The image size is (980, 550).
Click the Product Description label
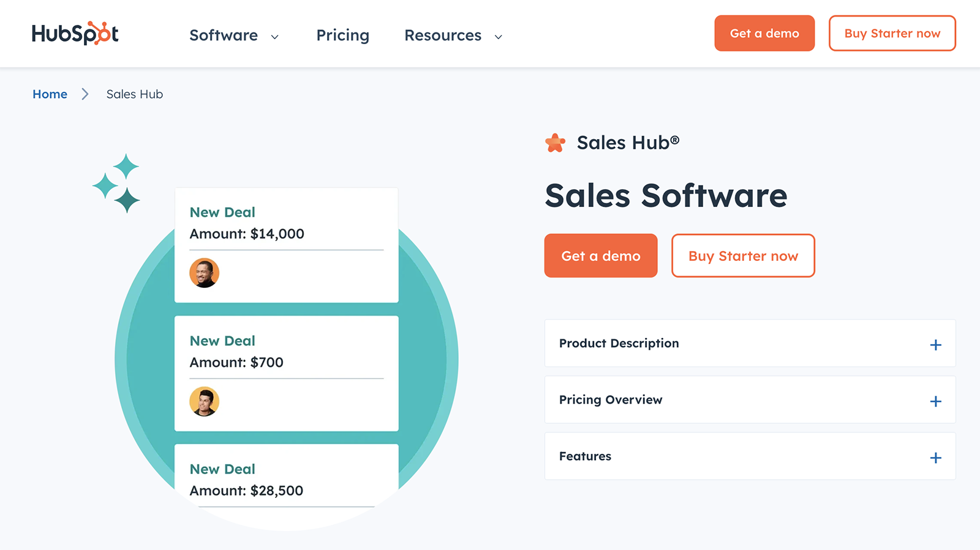click(619, 344)
